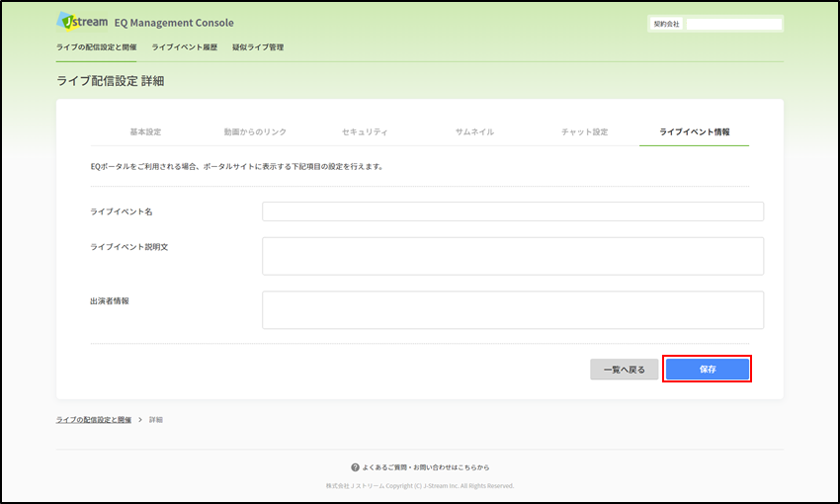Open ライブイベント履歴 navigation menu
The height and width of the screenshot is (504, 840).
pyautogui.click(x=184, y=47)
